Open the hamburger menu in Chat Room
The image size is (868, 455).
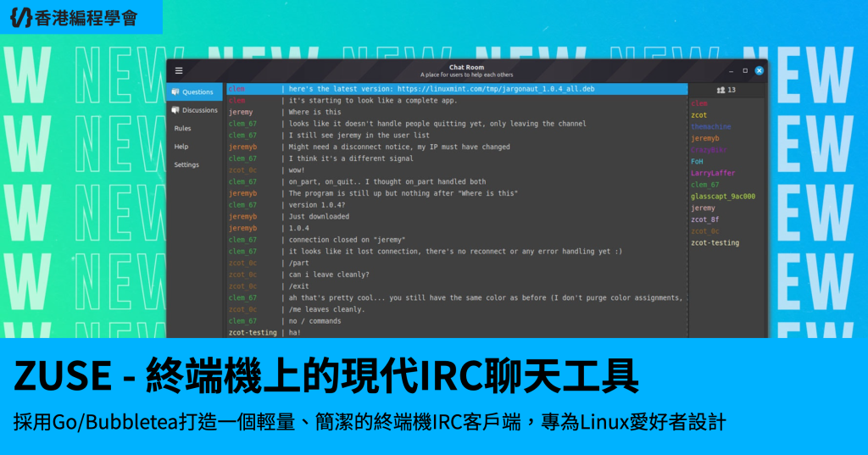179,70
